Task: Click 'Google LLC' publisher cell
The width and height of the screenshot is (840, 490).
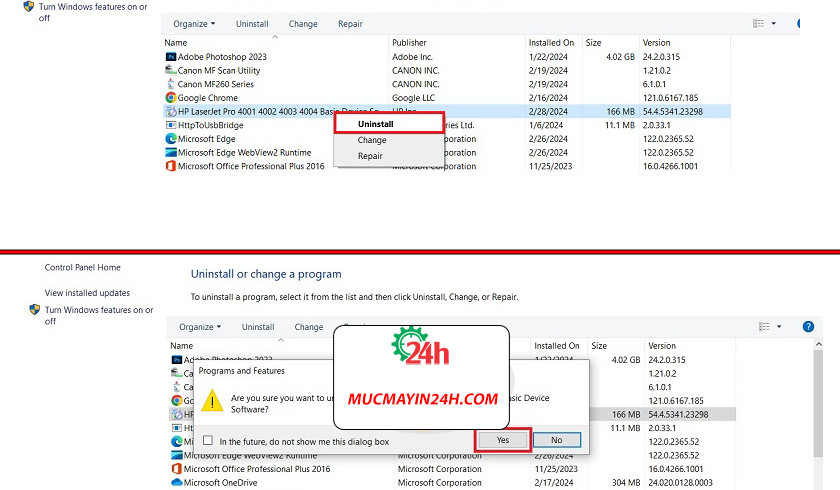Action: pyautogui.click(x=414, y=97)
